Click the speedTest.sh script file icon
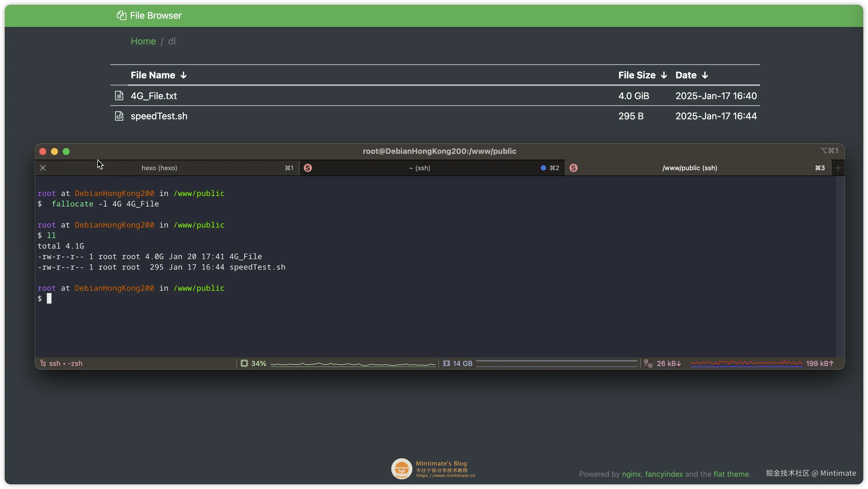The image size is (868, 489). (119, 116)
